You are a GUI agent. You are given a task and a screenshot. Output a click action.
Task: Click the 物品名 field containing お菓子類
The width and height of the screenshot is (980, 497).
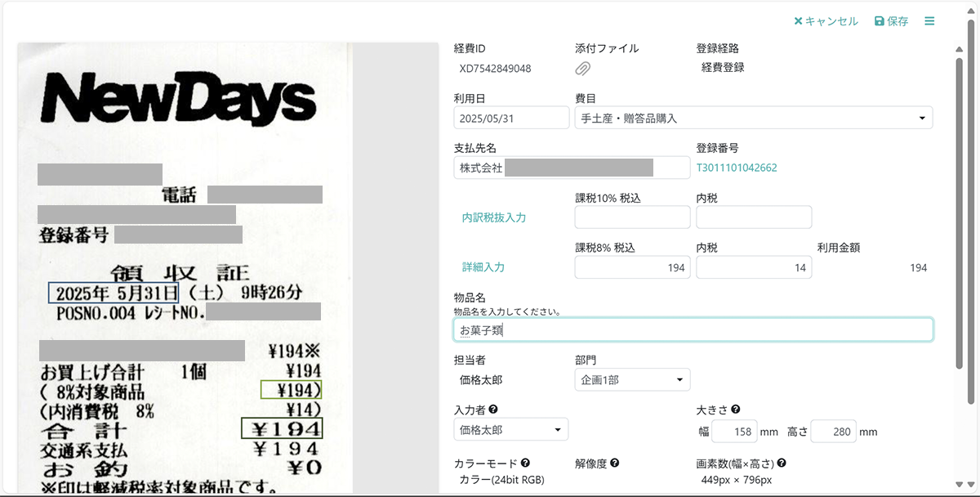(693, 329)
